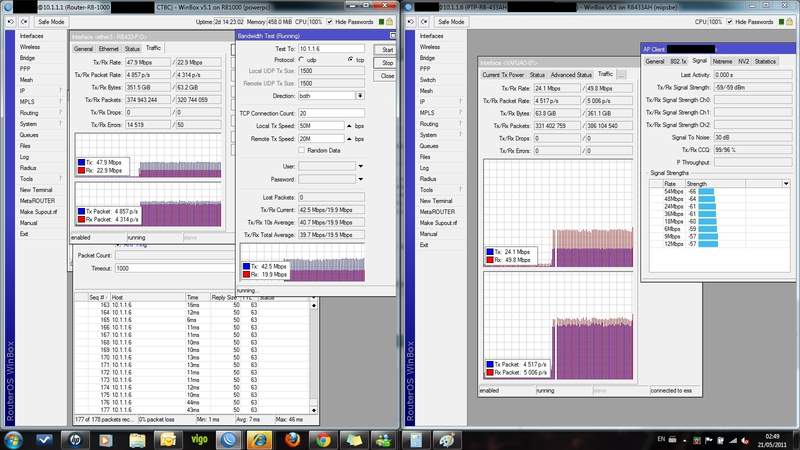This screenshot has height=450, width=800.
Task: Click red Rx legend swatch in right traffic graph
Action: pos(490,260)
